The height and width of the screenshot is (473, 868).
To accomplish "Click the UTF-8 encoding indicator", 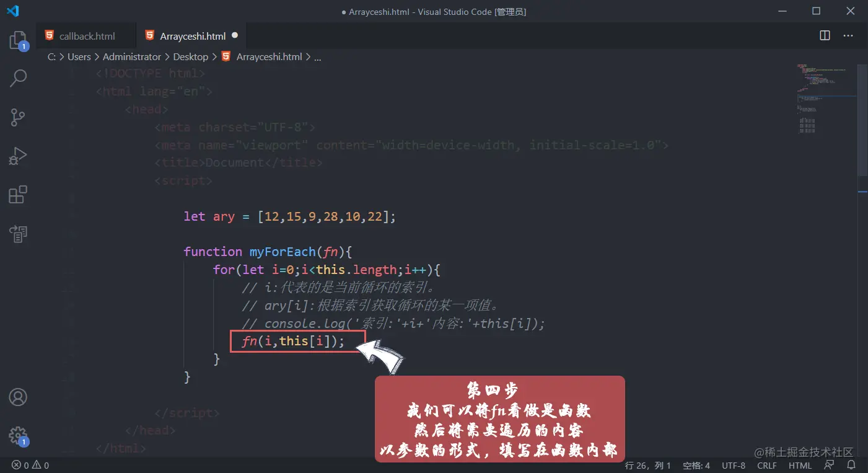I will (x=734, y=465).
